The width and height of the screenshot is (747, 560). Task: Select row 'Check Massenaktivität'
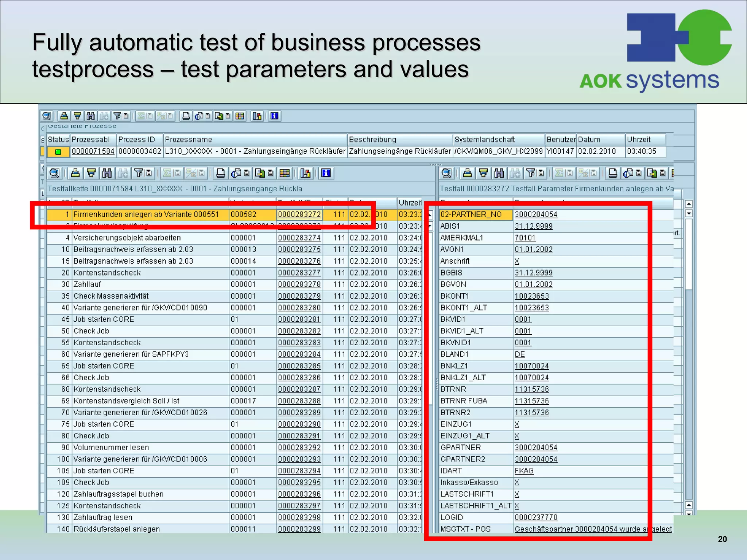pos(234,296)
